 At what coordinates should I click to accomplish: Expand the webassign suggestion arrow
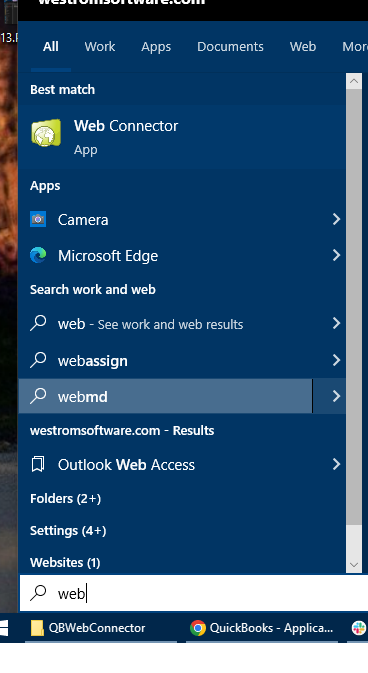point(336,360)
